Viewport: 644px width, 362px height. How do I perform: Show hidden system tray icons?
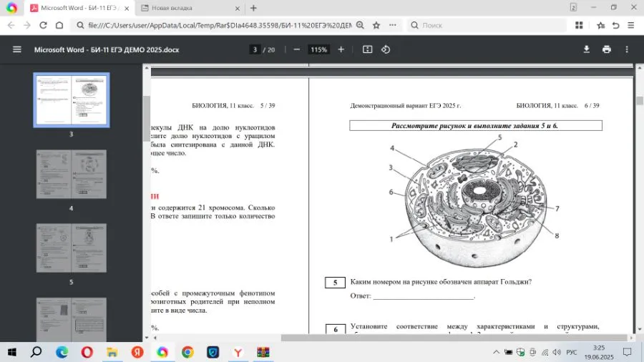(x=496, y=352)
